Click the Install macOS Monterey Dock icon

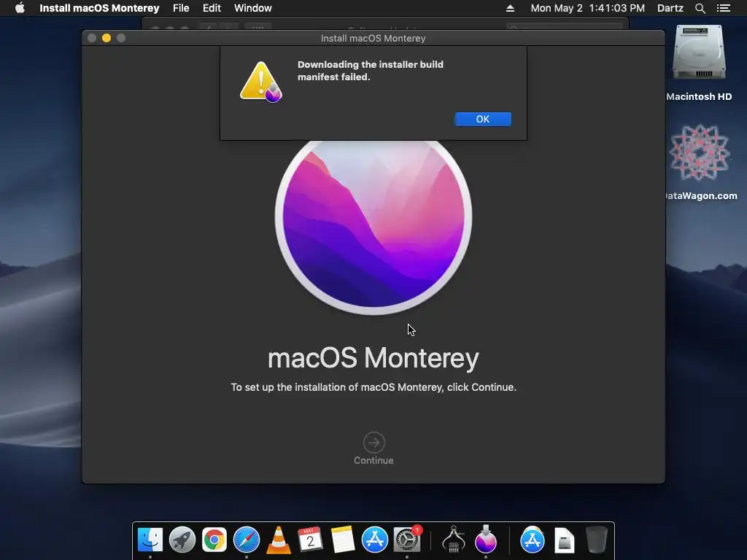486,540
